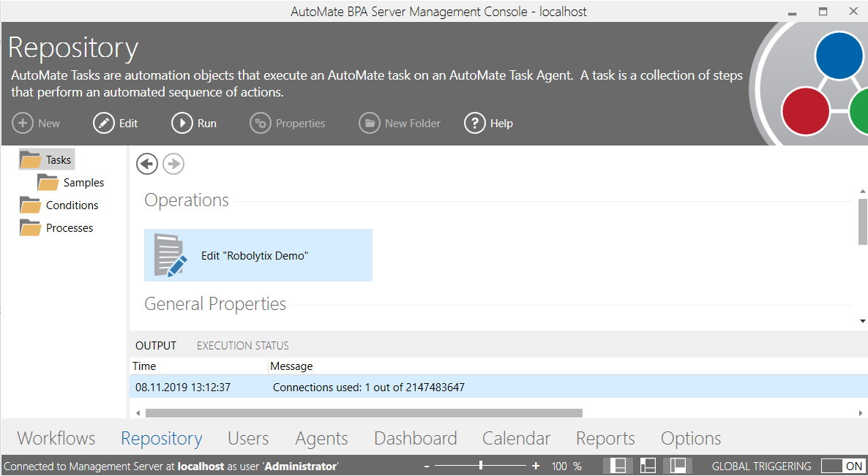
Task: Go back with the left arrow
Action: [x=146, y=164]
